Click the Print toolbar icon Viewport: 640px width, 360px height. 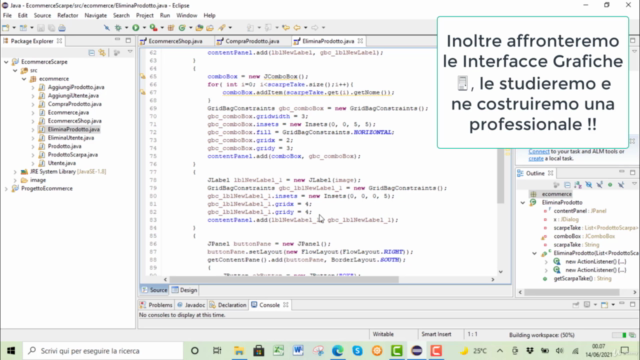point(62,28)
